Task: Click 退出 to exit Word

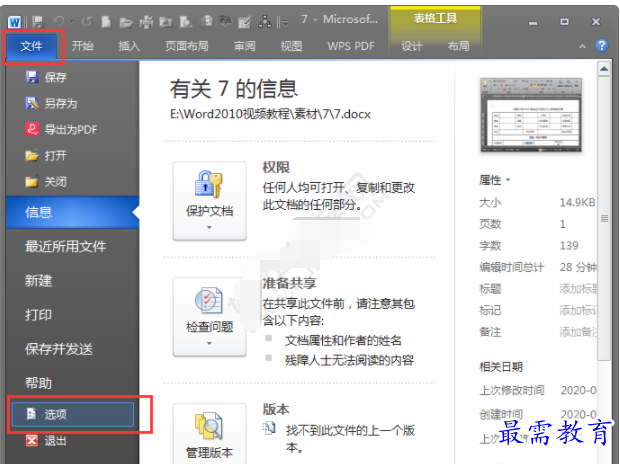Action: pyautogui.click(x=46, y=440)
